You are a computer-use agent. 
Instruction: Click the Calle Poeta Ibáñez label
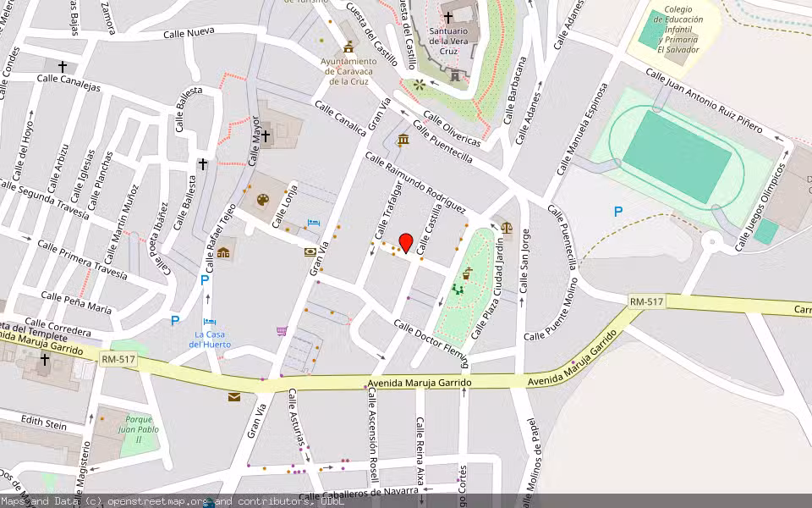[x=162, y=238]
